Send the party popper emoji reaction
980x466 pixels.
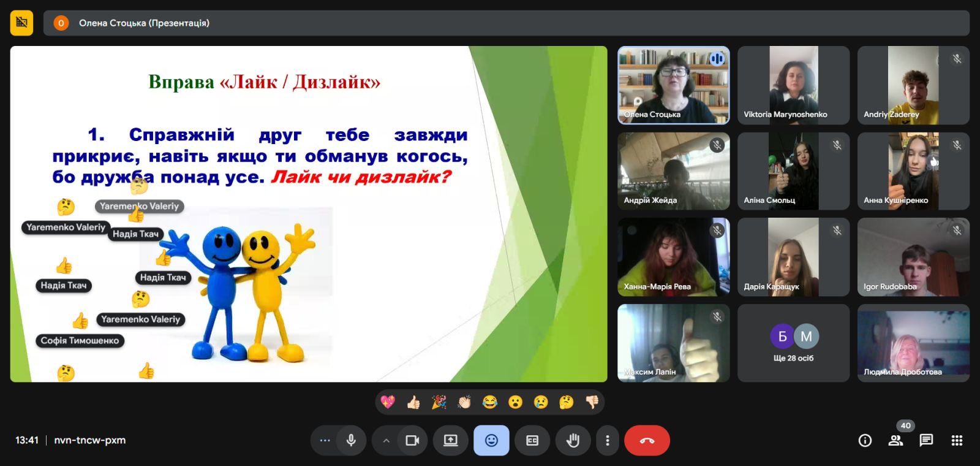click(x=439, y=402)
